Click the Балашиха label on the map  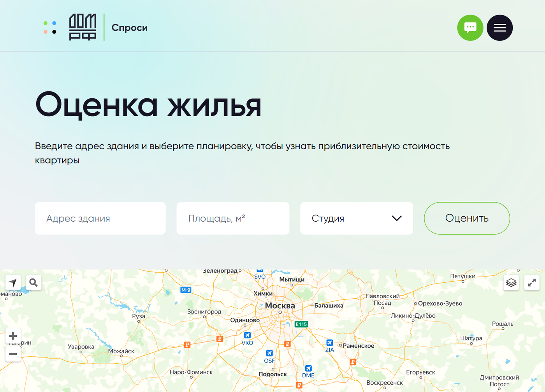(x=329, y=306)
